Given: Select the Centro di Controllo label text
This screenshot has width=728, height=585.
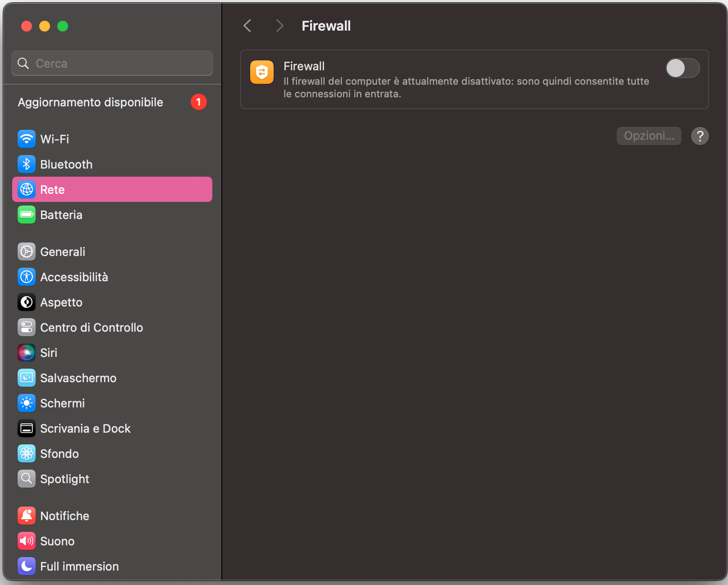Looking at the screenshot, I should click(92, 327).
